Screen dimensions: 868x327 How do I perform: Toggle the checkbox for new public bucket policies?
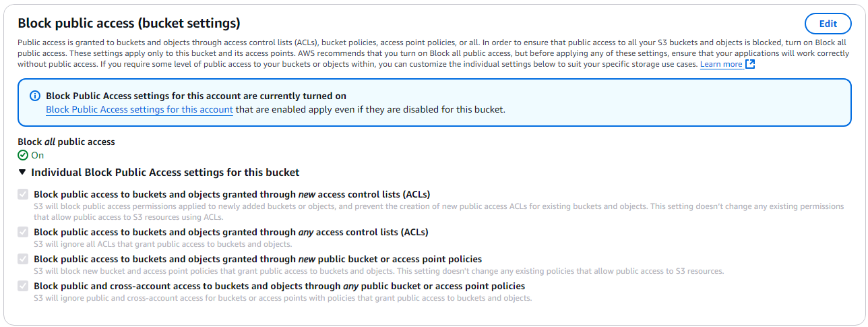[x=24, y=259]
